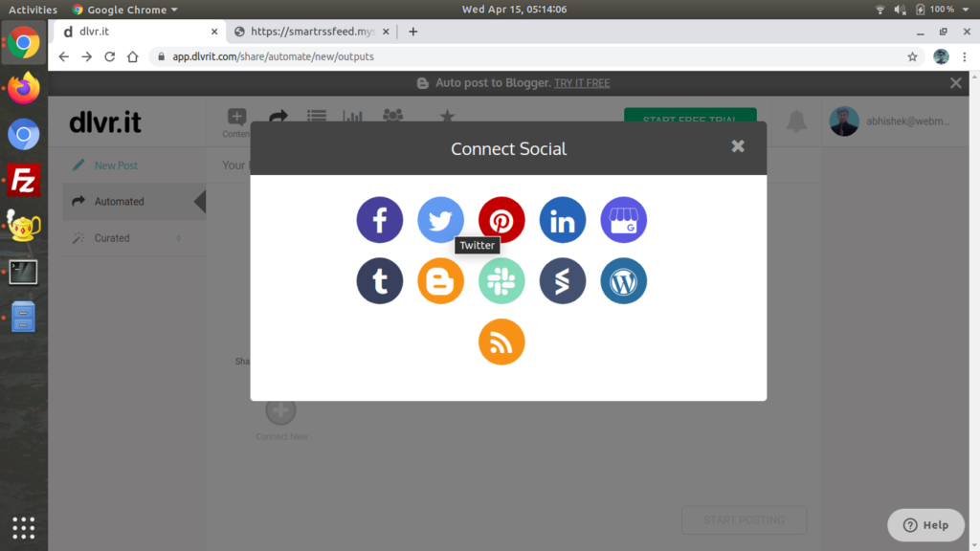This screenshot has width=980, height=551.
Task: Click the START POSTING button
Action: (744, 519)
